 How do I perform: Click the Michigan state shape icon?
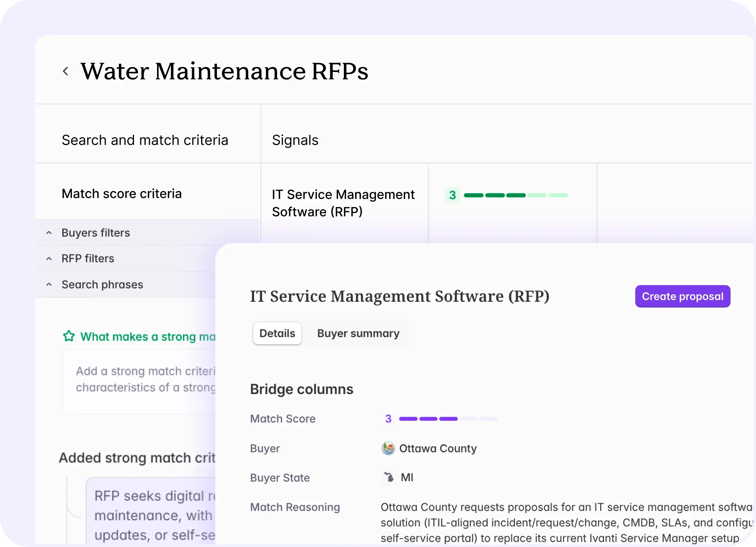(388, 477)
